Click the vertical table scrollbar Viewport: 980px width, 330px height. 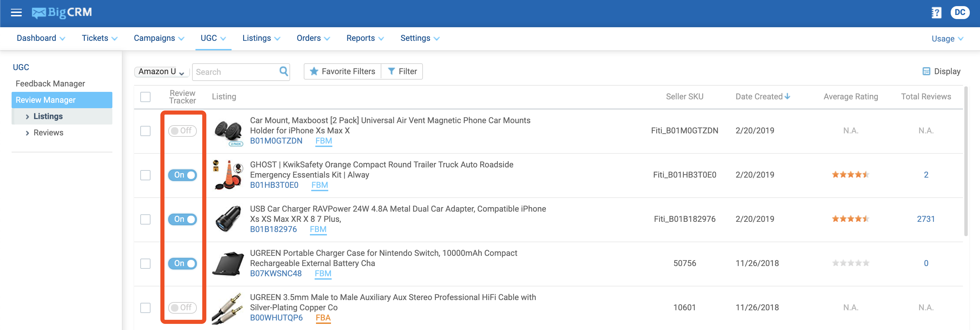tap(966, 162)
